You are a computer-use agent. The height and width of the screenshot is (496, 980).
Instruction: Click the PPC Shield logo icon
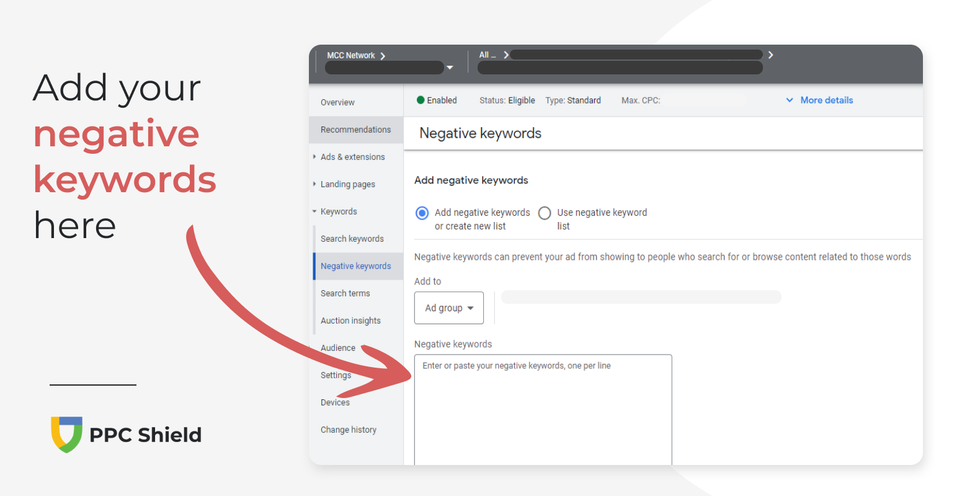click(x=66, y=434)
